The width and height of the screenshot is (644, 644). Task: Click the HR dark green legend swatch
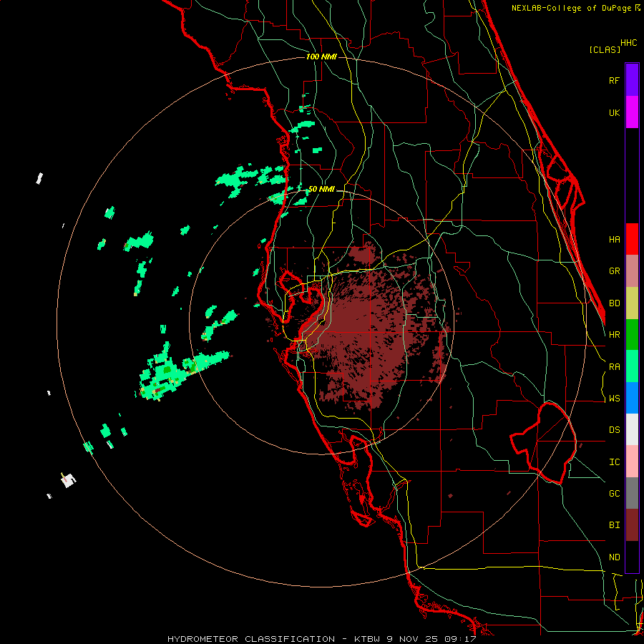pos(632,335)
